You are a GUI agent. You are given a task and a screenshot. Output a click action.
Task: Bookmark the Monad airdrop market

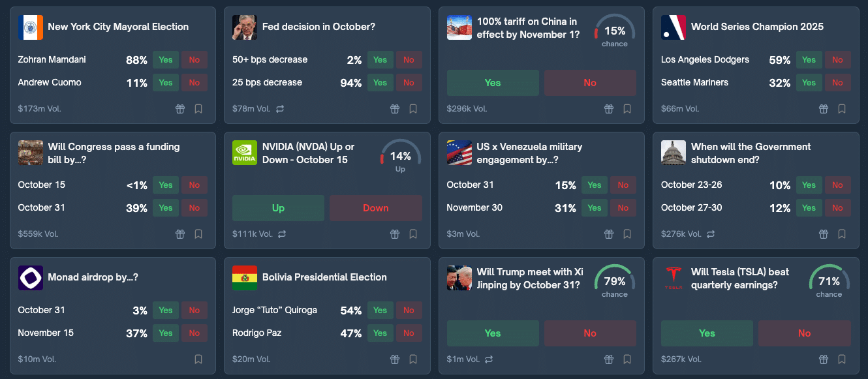tap(198, 359)
